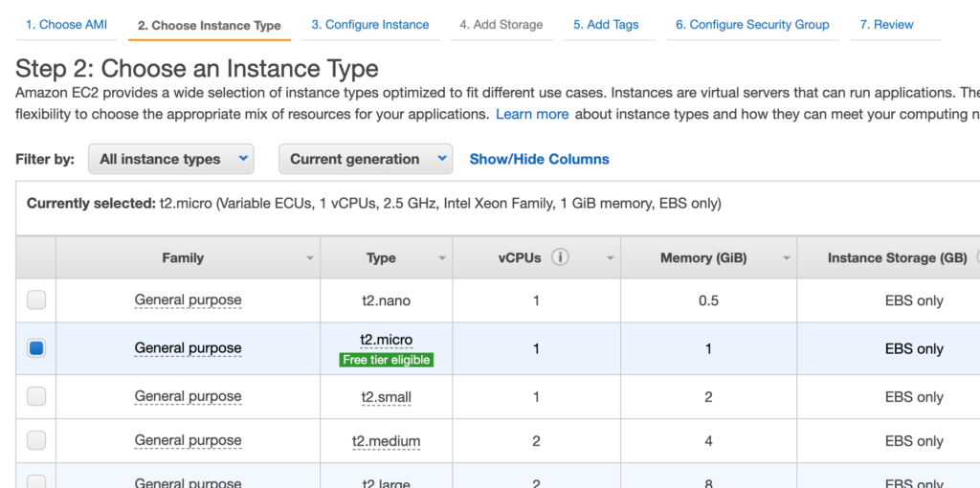Select the t2.nano instance checkbox
This screenshot has height=488, width=980.
pyautogui.click(x=36, y=300)
